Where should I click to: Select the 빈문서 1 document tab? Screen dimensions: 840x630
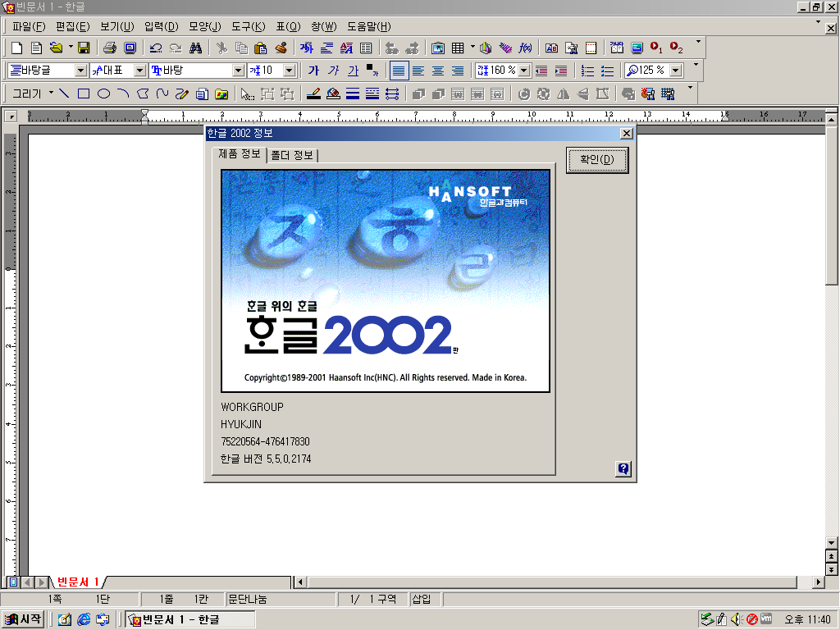tap(78, 582)
